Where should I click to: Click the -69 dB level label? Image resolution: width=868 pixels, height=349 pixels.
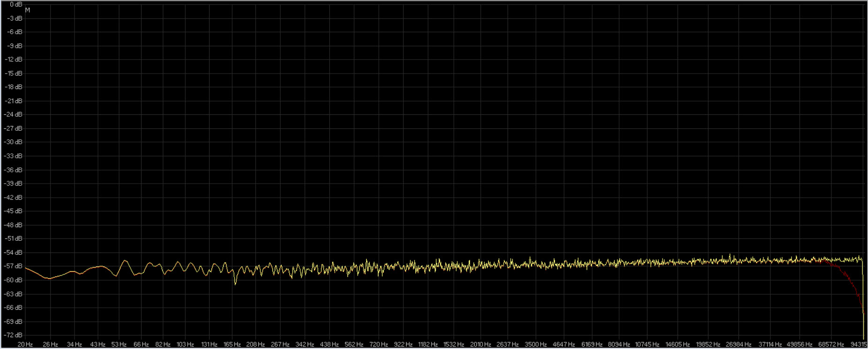[13, 322]
